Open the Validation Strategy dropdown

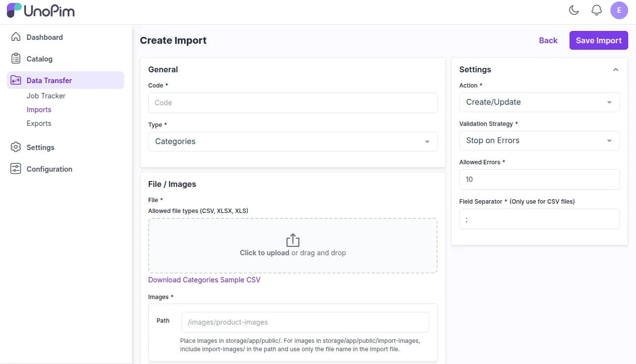point(539,141)
